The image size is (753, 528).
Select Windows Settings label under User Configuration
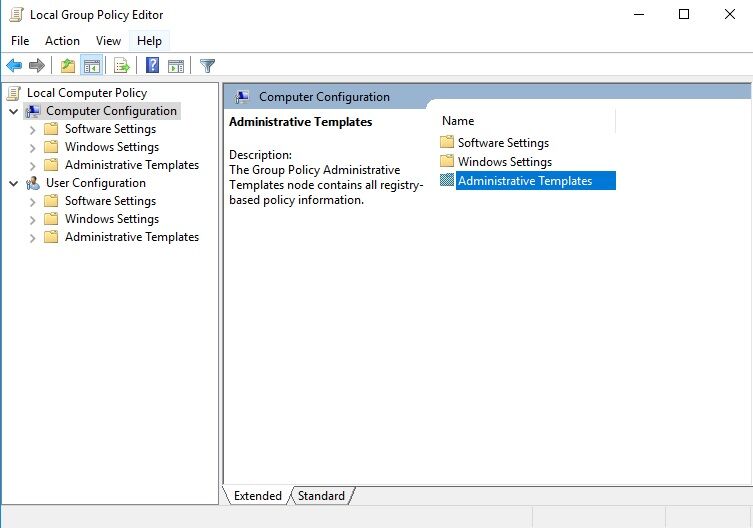coord(112,219)
